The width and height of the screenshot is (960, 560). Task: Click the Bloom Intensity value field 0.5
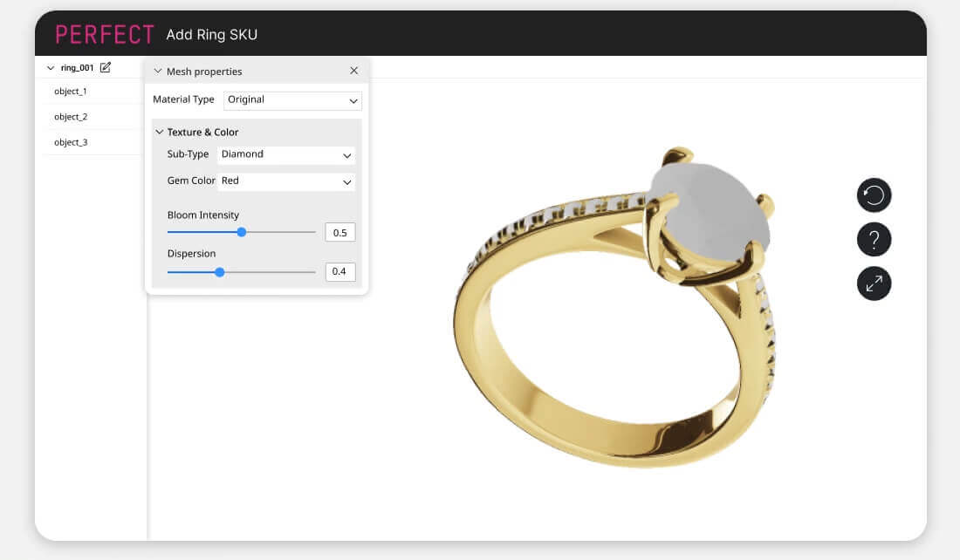[x=339, y=233]
